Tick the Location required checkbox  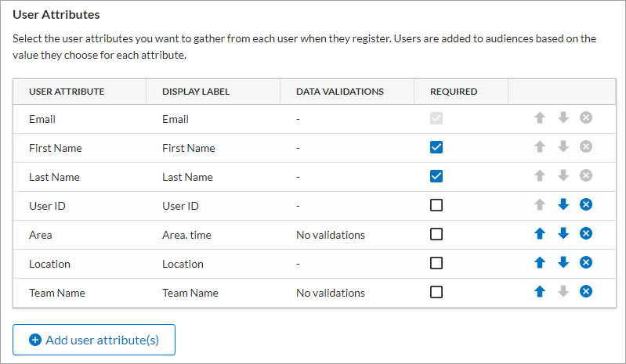[436, 263]
